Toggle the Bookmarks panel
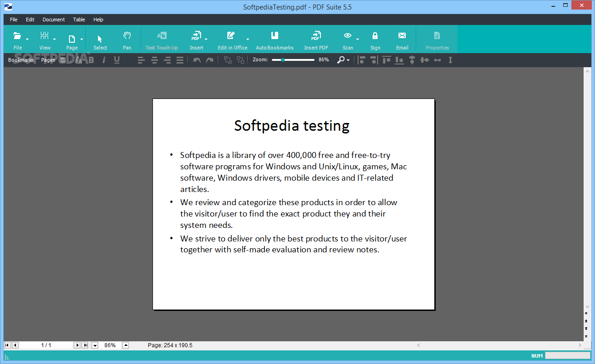This screenshot has width=595, height=364. [x=21, y=60]
